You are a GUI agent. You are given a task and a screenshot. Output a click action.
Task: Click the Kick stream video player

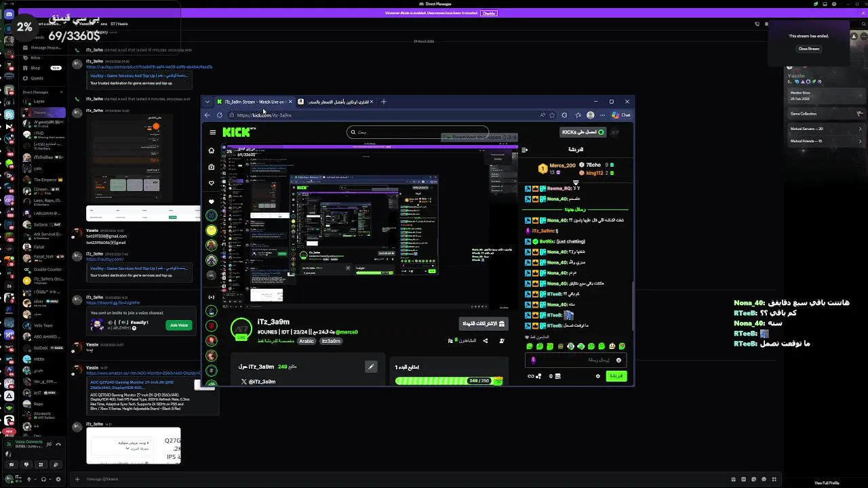[370, 227]
